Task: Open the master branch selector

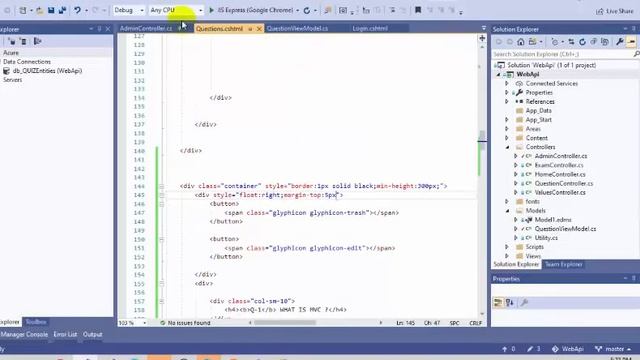Action: pos(613,349)
